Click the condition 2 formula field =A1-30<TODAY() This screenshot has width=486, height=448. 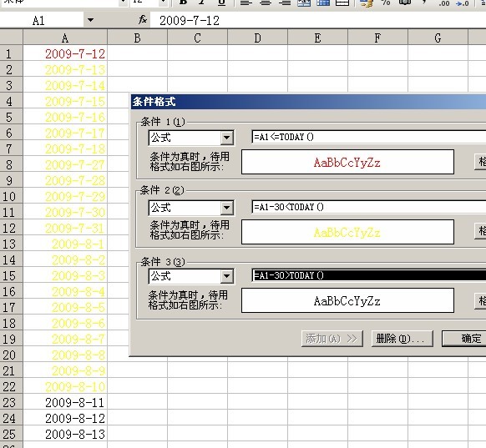(369, 207)
